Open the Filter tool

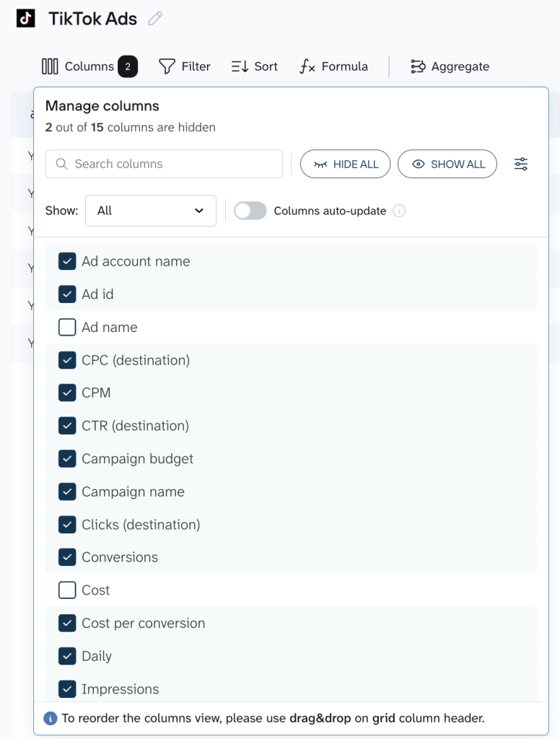pos(185,66)
